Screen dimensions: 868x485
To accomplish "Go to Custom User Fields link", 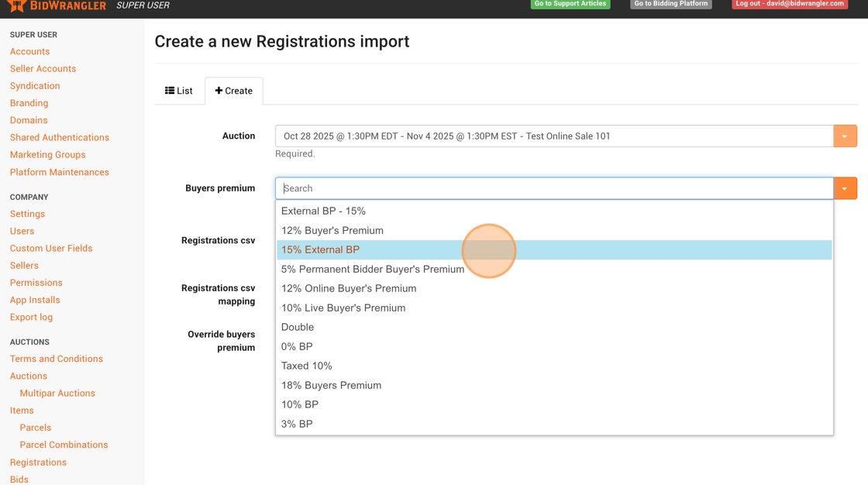I will 51,248.
